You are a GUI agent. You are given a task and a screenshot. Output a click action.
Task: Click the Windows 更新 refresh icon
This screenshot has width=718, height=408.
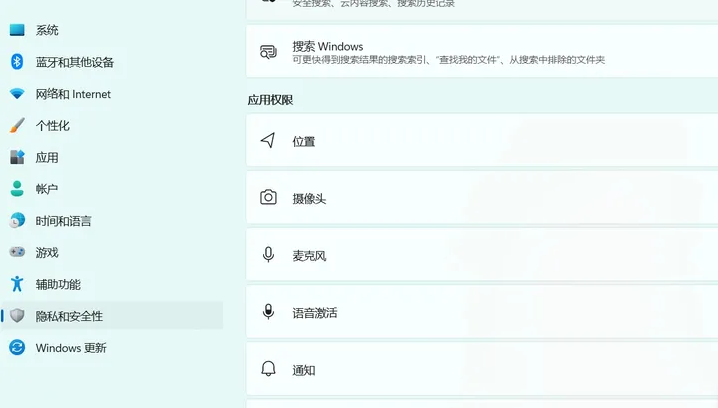coord(17,348)
